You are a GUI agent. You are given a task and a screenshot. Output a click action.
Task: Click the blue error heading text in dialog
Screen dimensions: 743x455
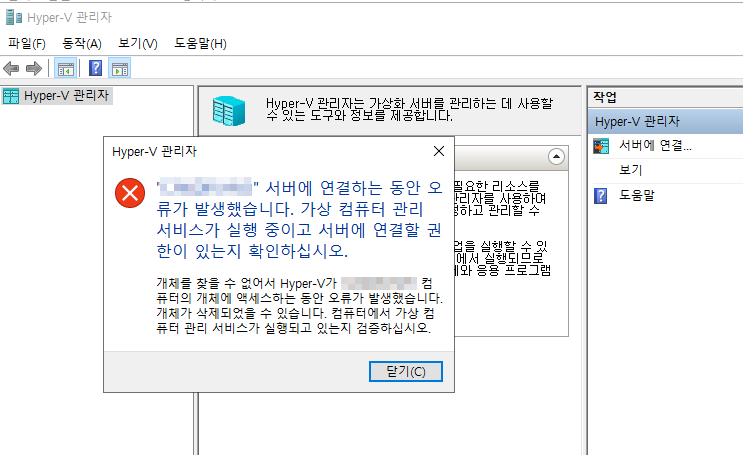click(299, 219)
